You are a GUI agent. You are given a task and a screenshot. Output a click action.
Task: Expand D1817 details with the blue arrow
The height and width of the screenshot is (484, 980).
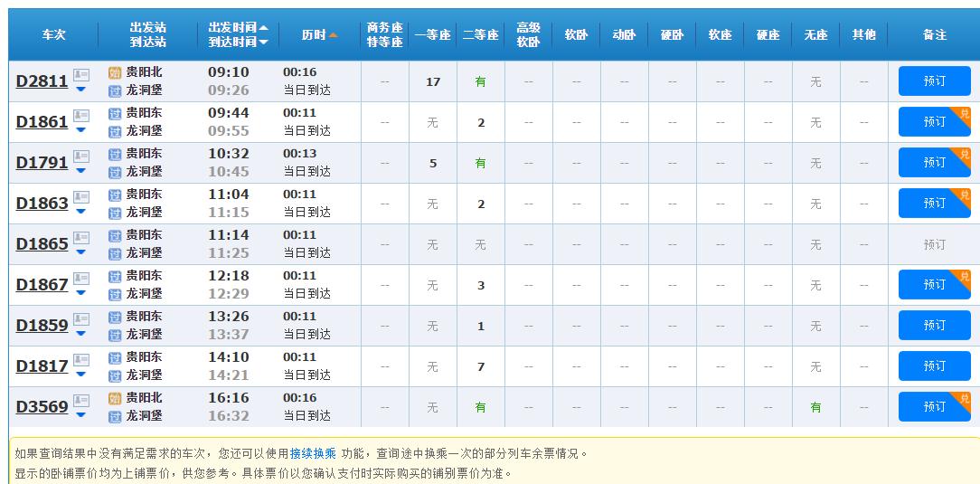(80, 374)
